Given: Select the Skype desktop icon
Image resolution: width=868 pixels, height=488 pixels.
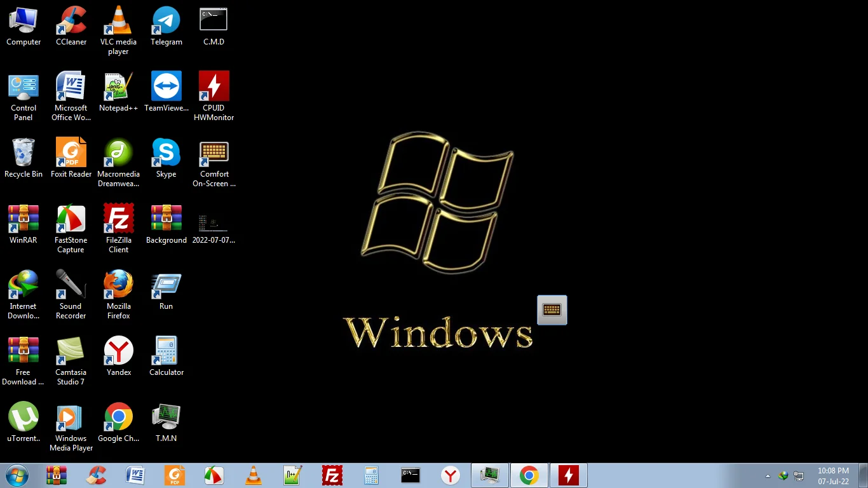Looking at the screenshot, I should coord(166,153).
